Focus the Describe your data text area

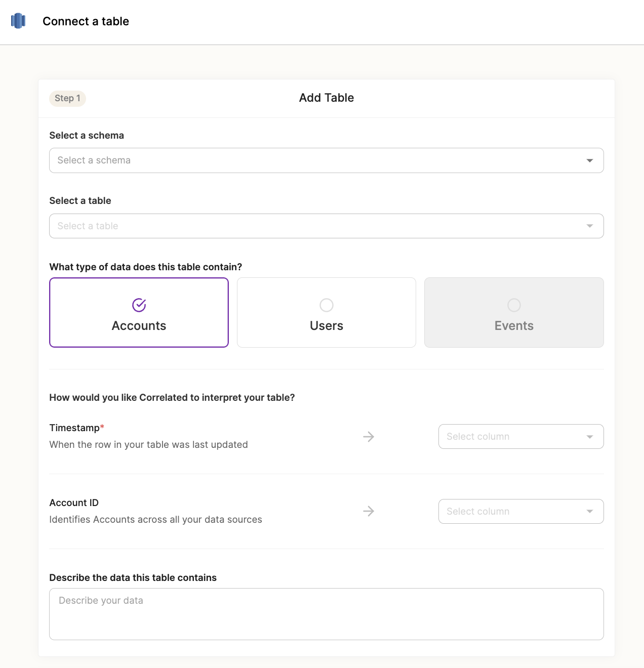click(x=327, y=614)
